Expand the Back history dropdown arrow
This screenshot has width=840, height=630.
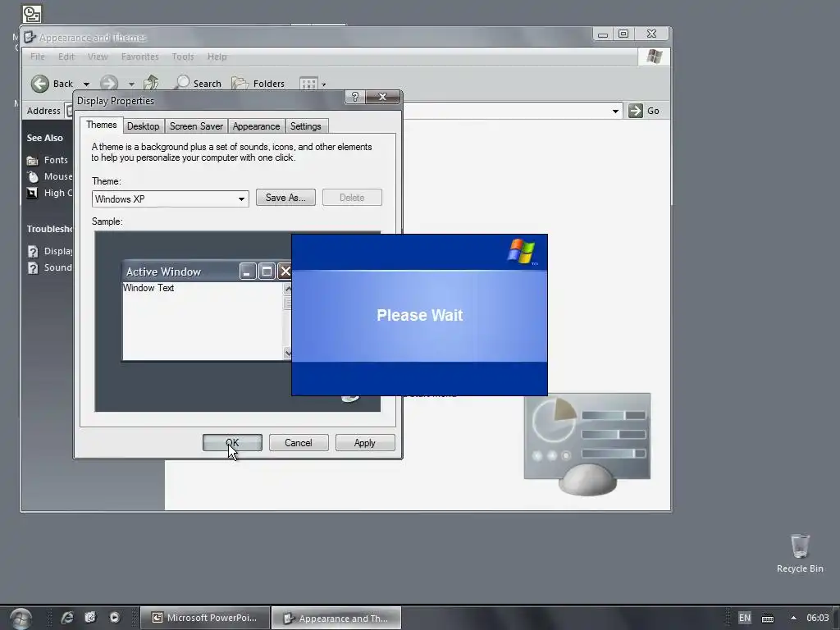click(x=86, y=84)
